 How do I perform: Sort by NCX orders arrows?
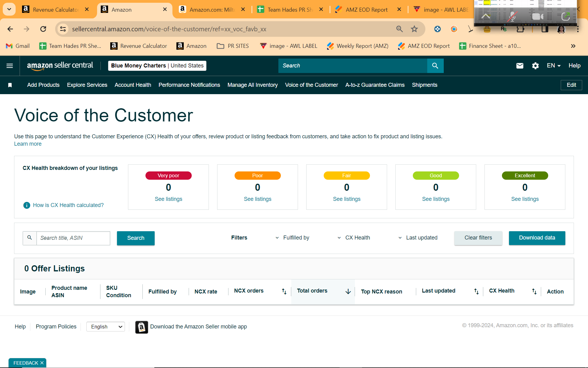click(x=284, y=291)
